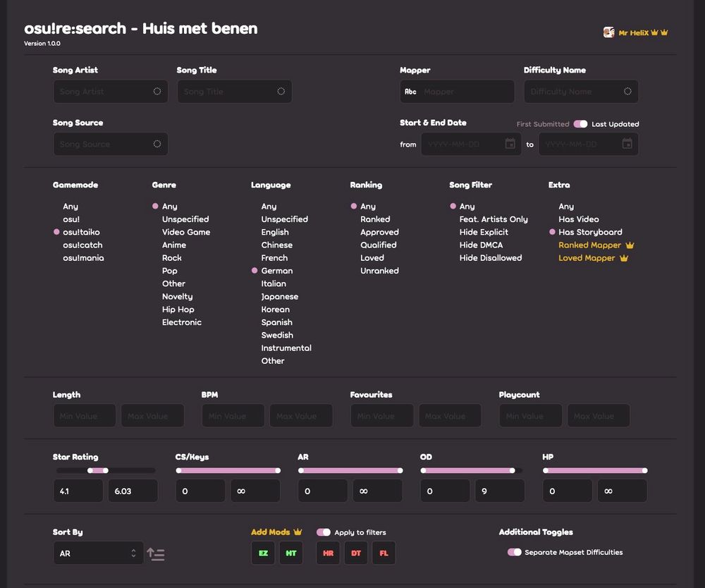Open the Sort By AR dropdown

99,553
